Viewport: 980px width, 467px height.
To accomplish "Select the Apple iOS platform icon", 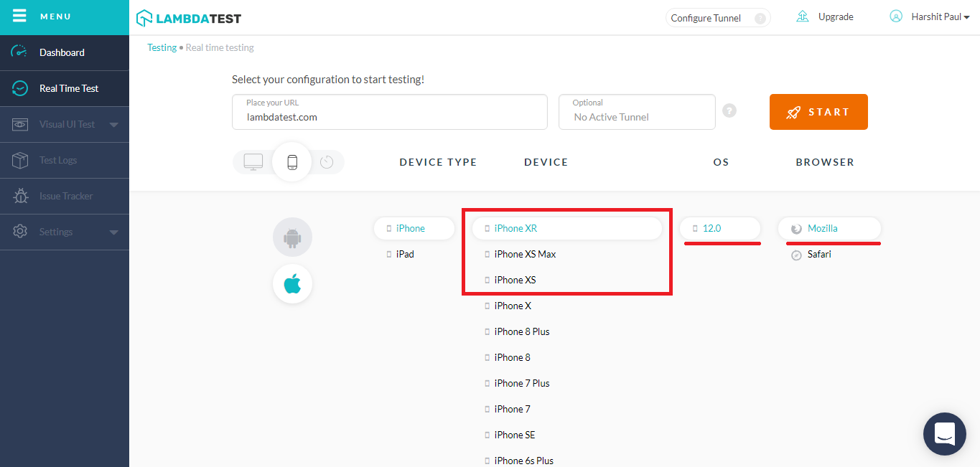I will (292, 284).
